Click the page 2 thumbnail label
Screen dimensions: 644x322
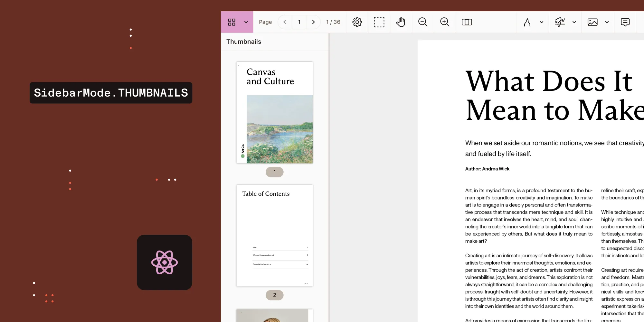(x=275, y=295)
